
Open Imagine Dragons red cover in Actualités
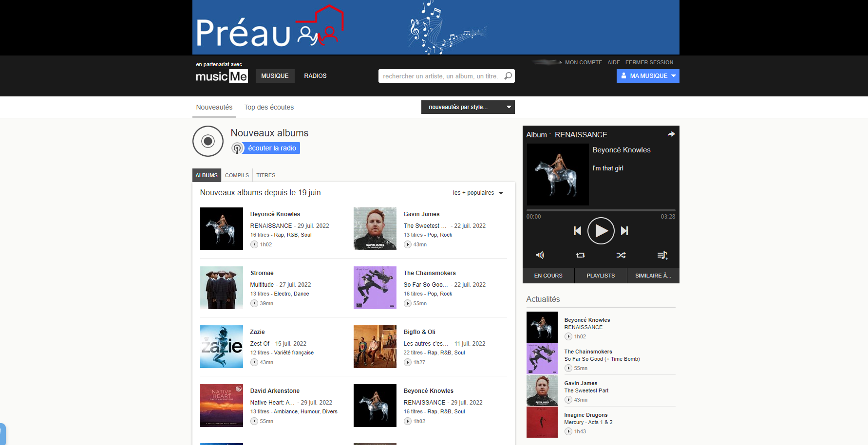click(542, 422)
